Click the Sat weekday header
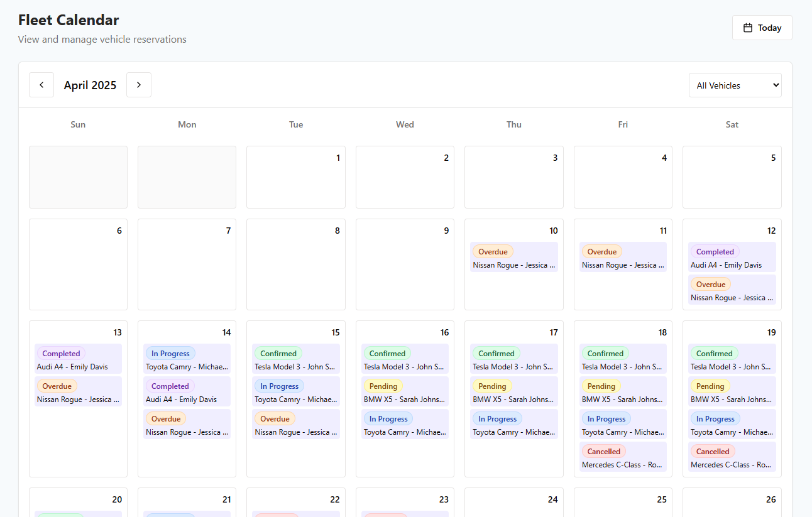The image size is (812, 517). [x=732, y=124]
